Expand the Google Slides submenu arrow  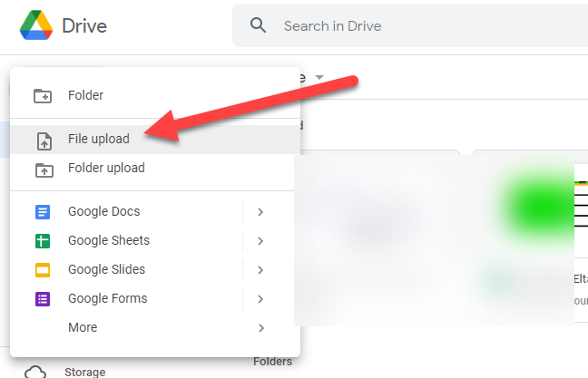pyautogui.click(x=260, y=270)
